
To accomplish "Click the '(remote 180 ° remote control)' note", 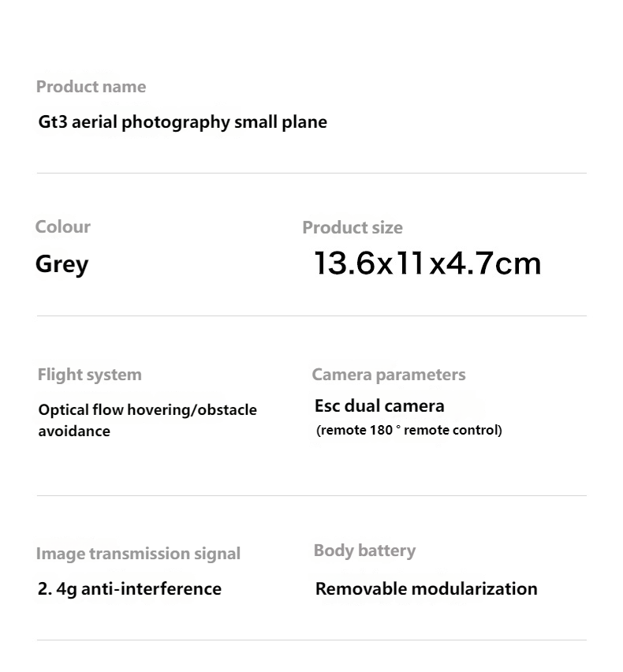I will (408, 431).
